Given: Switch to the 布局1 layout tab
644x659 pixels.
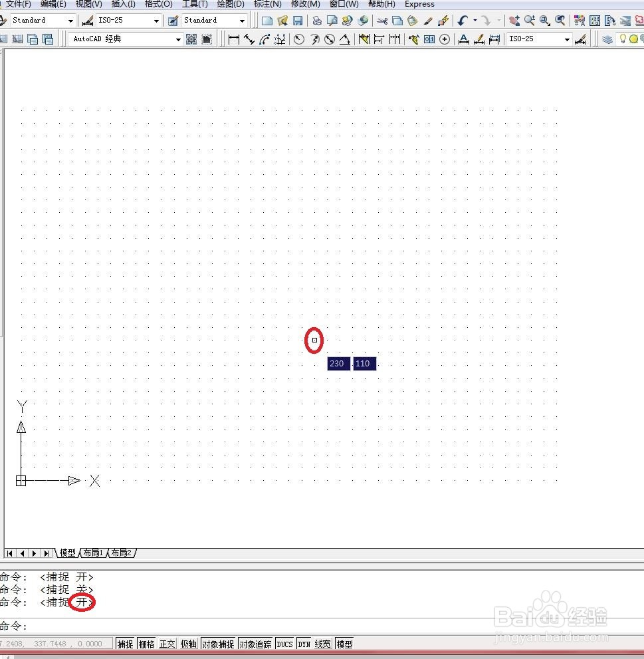Looking at the screenshot, I should 93,553.
